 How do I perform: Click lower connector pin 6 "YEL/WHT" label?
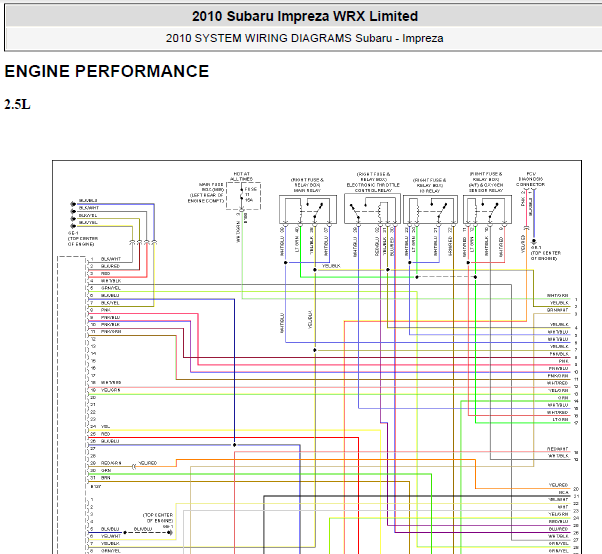click(x=111, y=536)
